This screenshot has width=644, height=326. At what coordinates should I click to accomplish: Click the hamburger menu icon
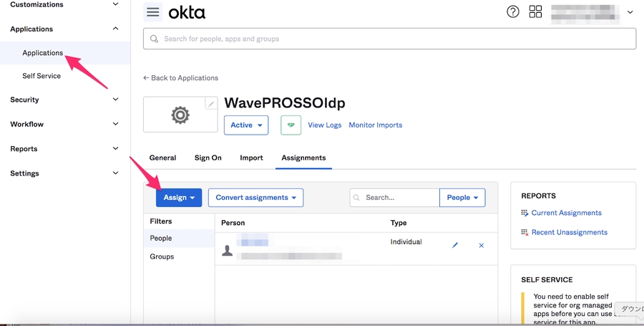tap(152, 11)
